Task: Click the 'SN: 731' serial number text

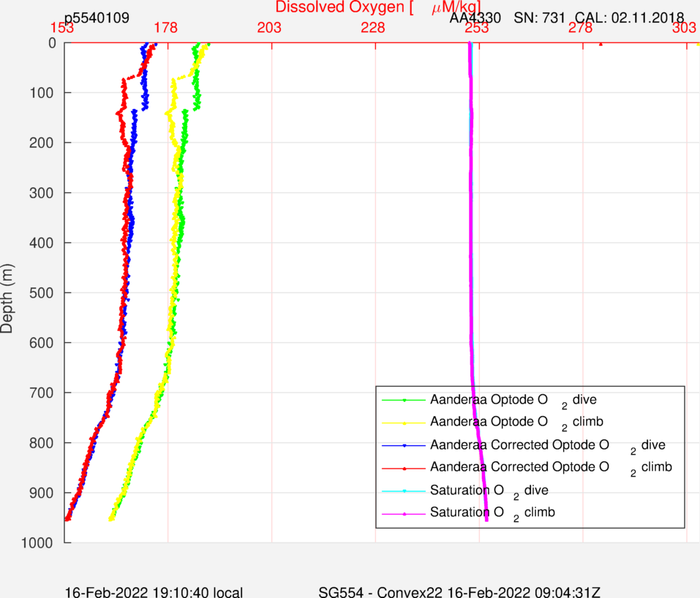Action: (x=539, y=18)
